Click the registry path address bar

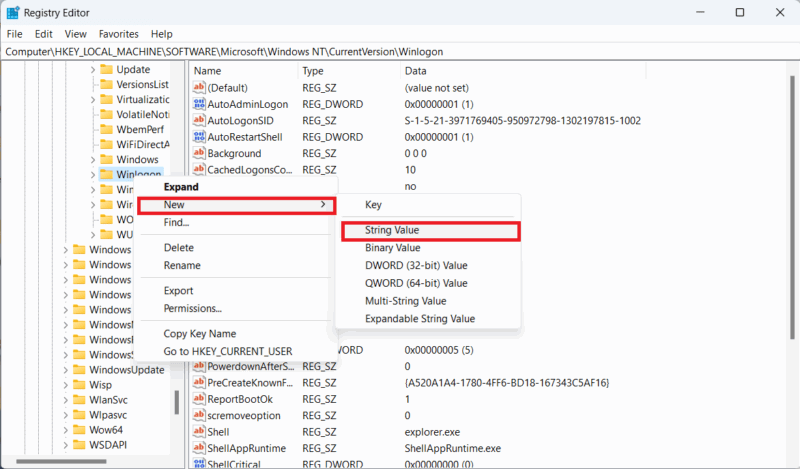[x=400, y=51]
